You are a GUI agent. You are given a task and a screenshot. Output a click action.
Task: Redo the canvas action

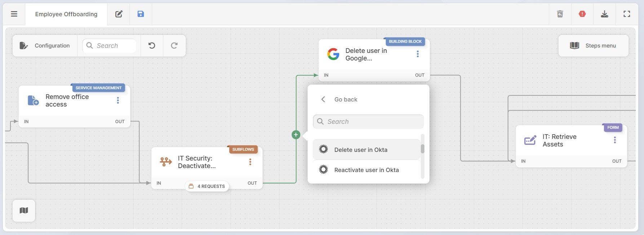174,46
